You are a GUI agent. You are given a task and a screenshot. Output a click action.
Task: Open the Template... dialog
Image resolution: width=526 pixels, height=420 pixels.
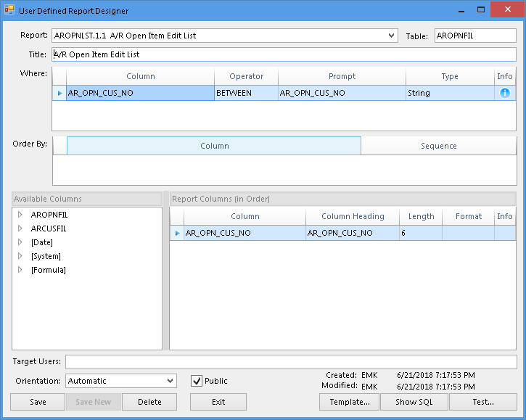(350, 402)
